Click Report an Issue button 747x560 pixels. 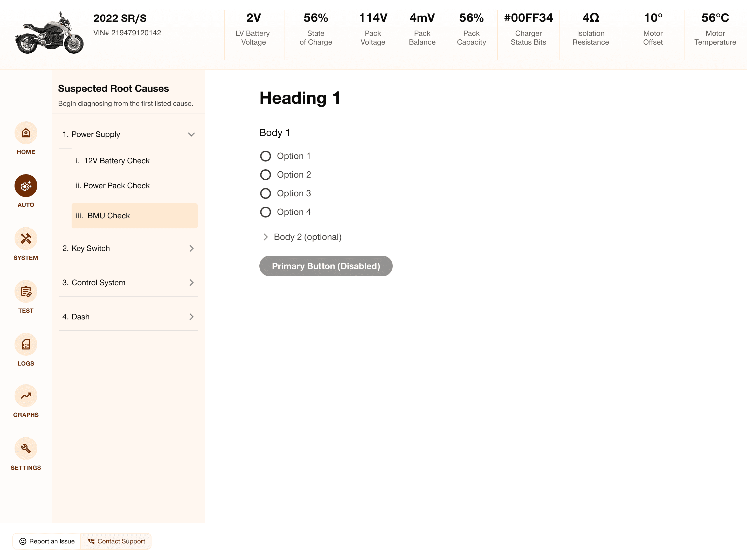(x=47, y=541)
